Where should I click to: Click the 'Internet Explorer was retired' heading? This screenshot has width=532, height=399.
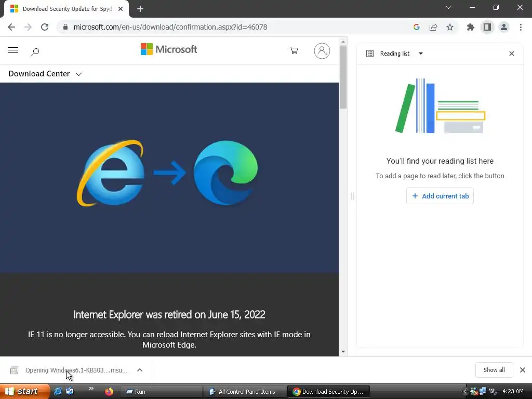[x=169, y=314]
